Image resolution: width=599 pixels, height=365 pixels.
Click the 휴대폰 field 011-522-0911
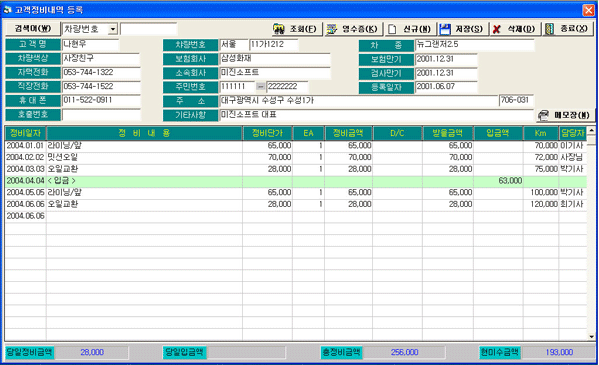click(x=101, y=101)
